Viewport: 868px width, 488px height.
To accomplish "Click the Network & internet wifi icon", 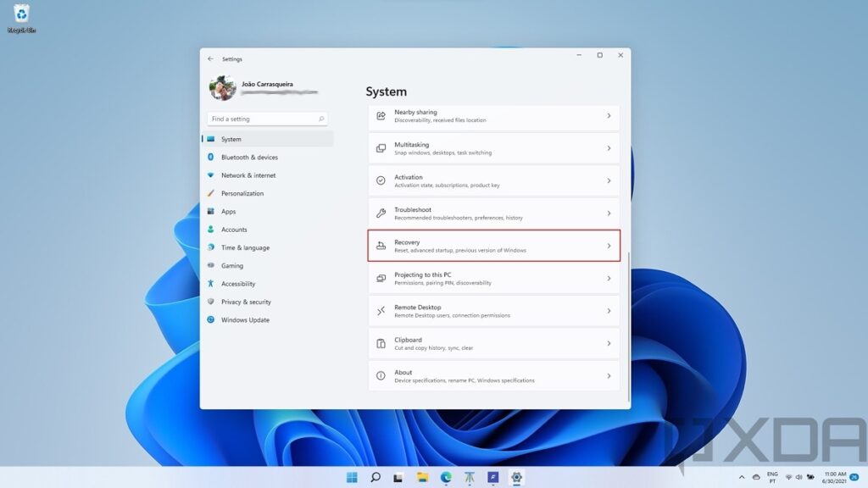I will (210, 175).
